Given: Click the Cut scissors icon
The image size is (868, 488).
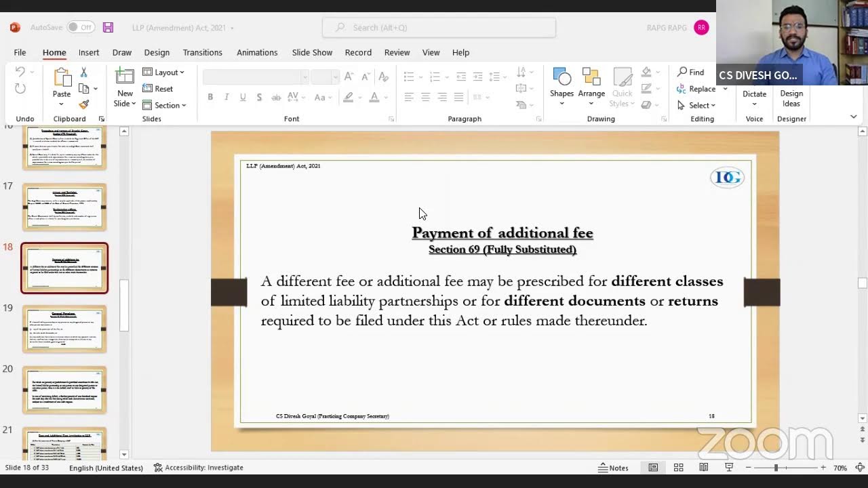Looking at the screenshot, I should (x=83, y=72).
